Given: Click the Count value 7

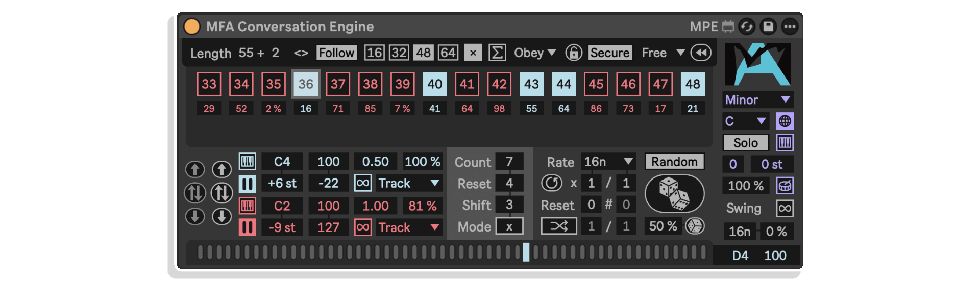Looking at the screenshot, I should point(509,162).
